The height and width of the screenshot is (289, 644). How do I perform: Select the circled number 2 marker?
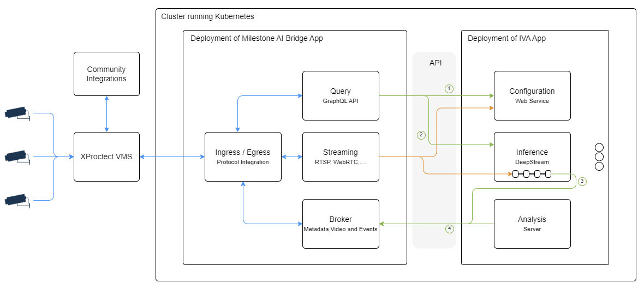tap(421, 135)
